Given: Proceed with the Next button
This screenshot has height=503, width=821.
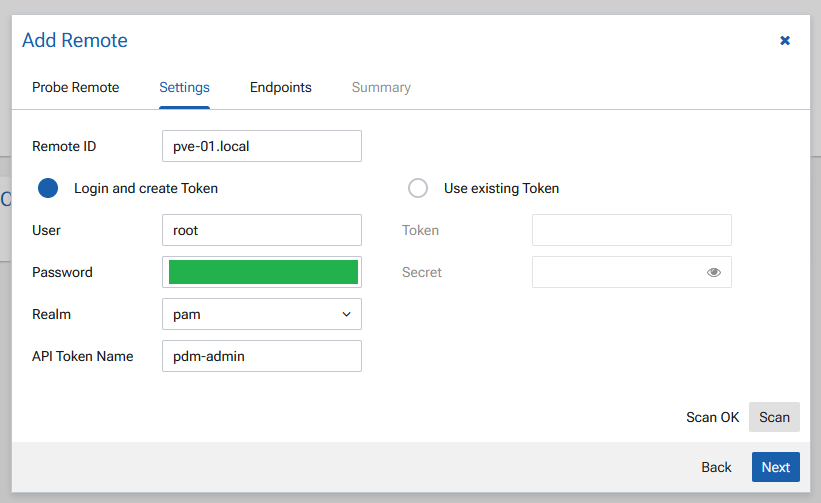Looking at the screenshot, I should coord(775,467).
